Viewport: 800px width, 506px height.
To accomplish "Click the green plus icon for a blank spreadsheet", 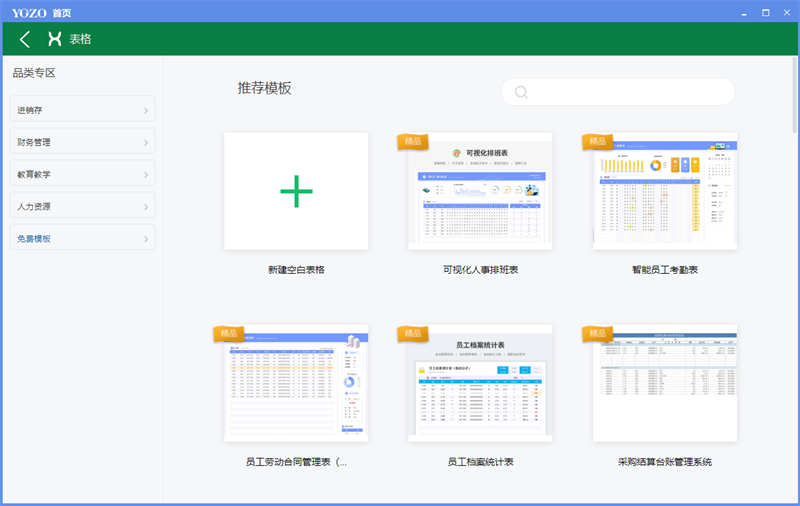I will 296,191.
